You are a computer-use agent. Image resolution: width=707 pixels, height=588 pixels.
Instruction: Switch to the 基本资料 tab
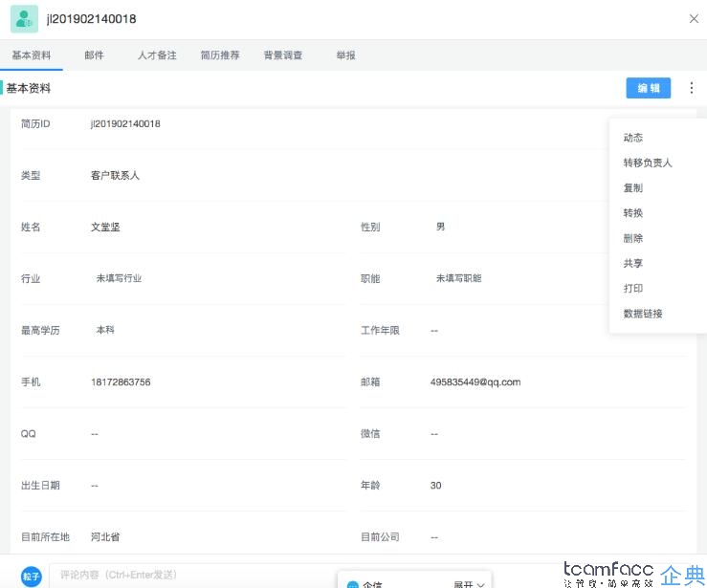pos(32,55)
